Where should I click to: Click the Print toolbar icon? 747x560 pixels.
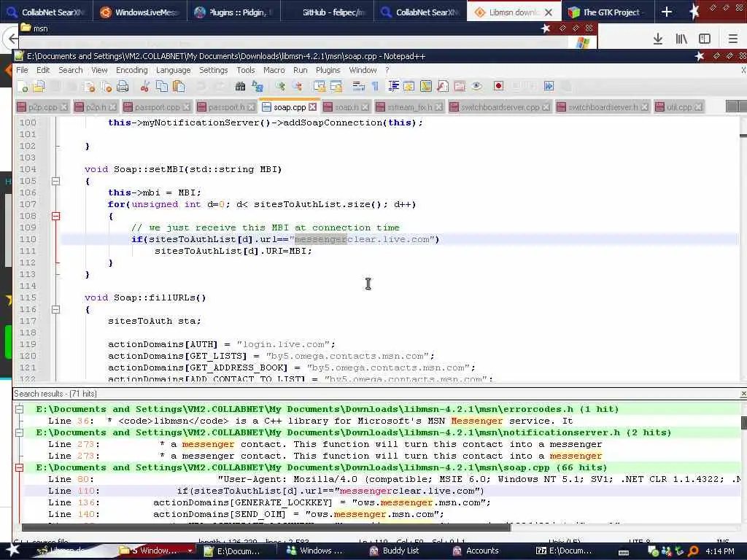pos(123,86)
